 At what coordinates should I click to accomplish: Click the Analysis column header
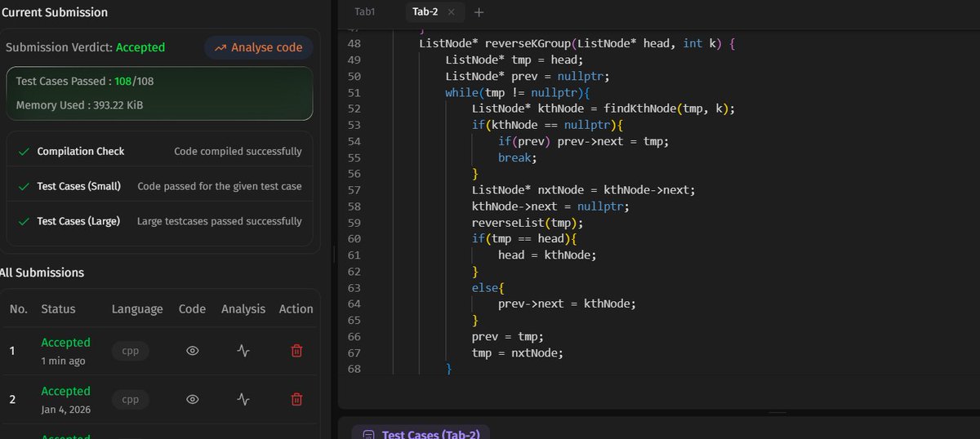pos(243,308)
